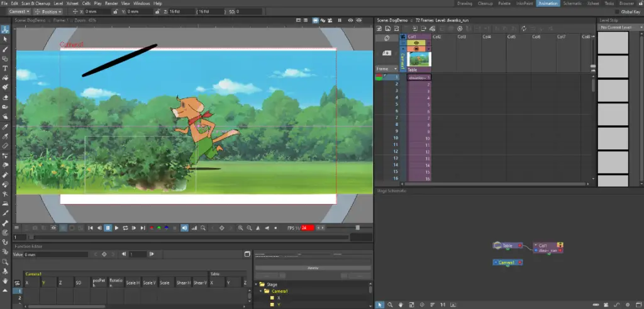Click the Table node in schematic
The image size is (644, 309).
click(x=508, y=245)
